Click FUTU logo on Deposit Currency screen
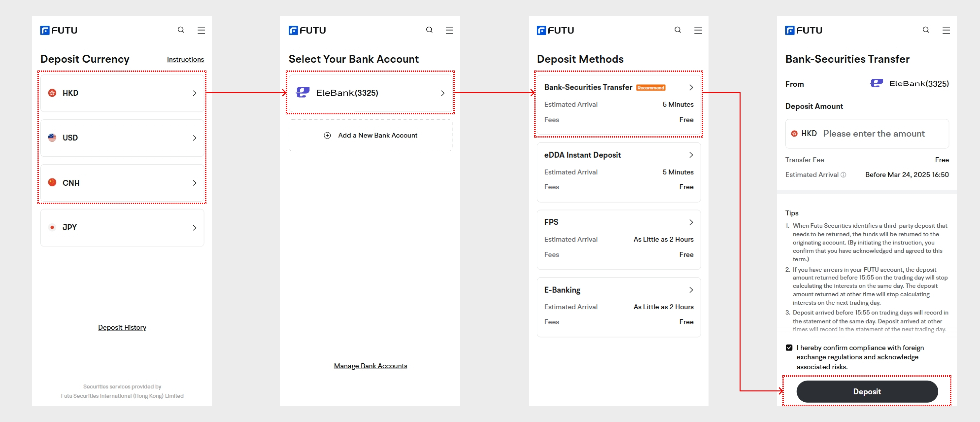Screen dimensions: 980x422 click(59, 30)
